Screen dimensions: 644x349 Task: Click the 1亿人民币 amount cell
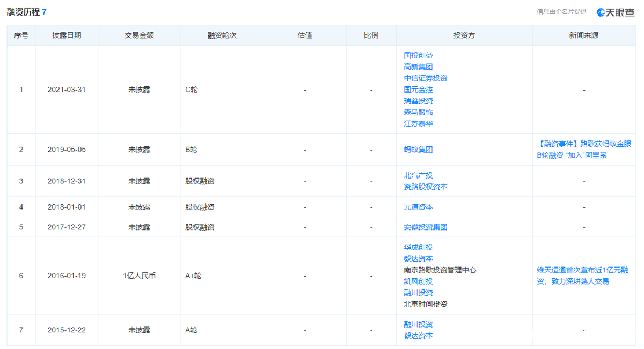pyautogui.click(x=139, y=276)
